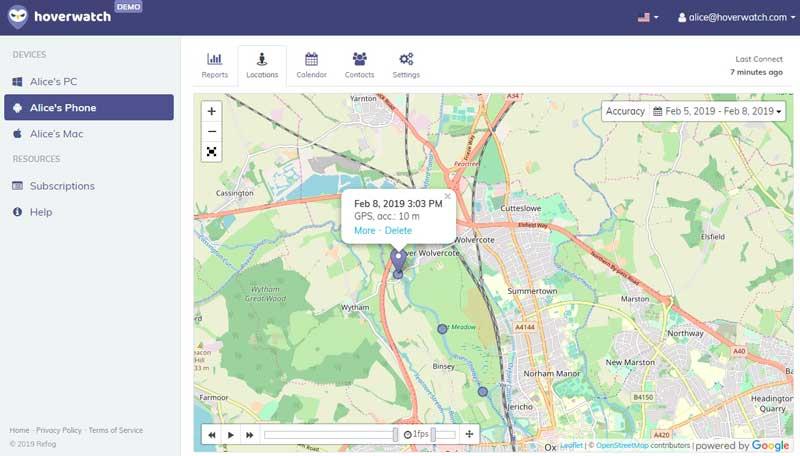800x456 pixels.
Task: Zoom in the map with plus button
Action: 211,111
